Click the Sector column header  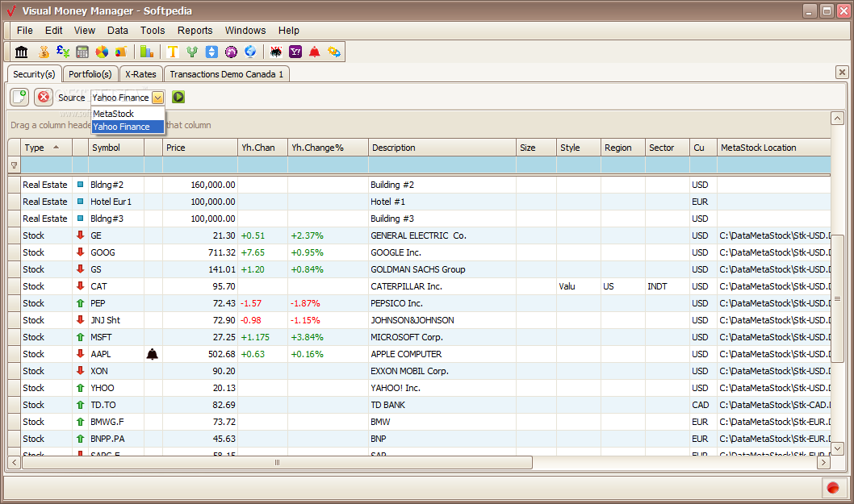668,148
